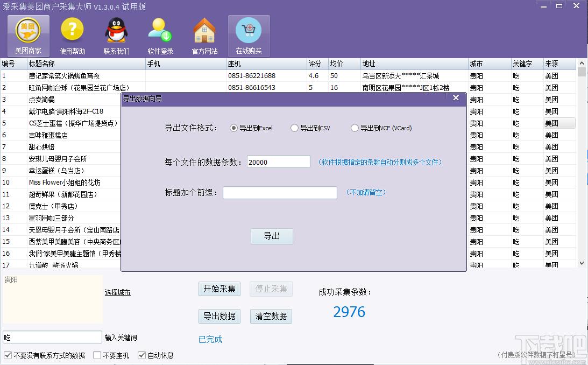
Task: Focus the 标题加个前缀 input field
Action: click(280, 192)
